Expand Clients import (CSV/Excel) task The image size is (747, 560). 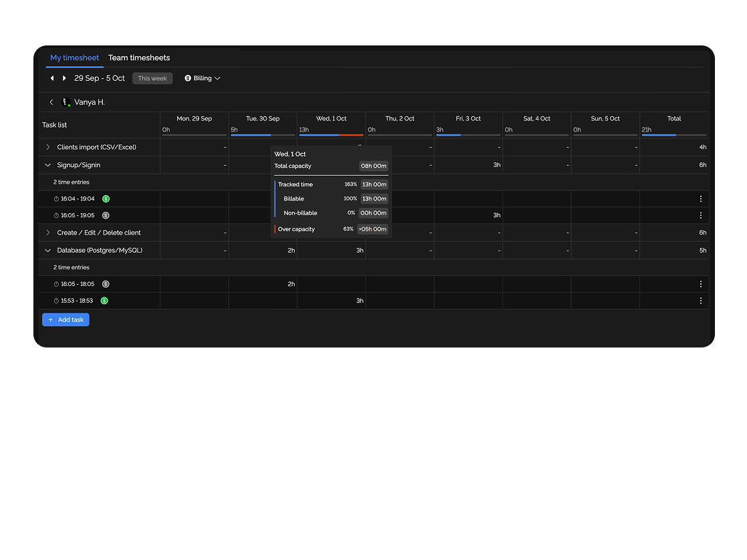click(48, 147)
